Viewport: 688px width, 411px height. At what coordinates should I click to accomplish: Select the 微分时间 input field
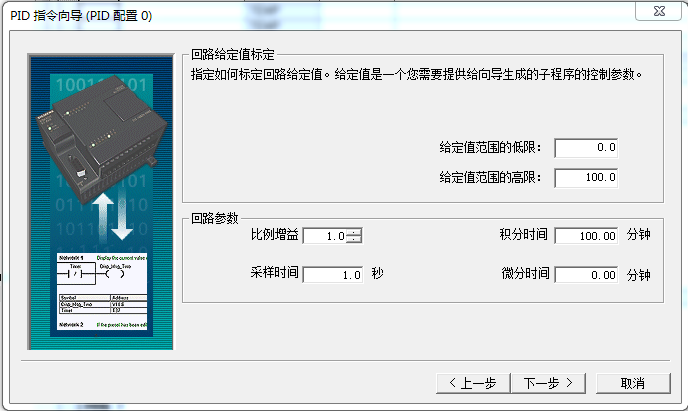coord(587,274)
